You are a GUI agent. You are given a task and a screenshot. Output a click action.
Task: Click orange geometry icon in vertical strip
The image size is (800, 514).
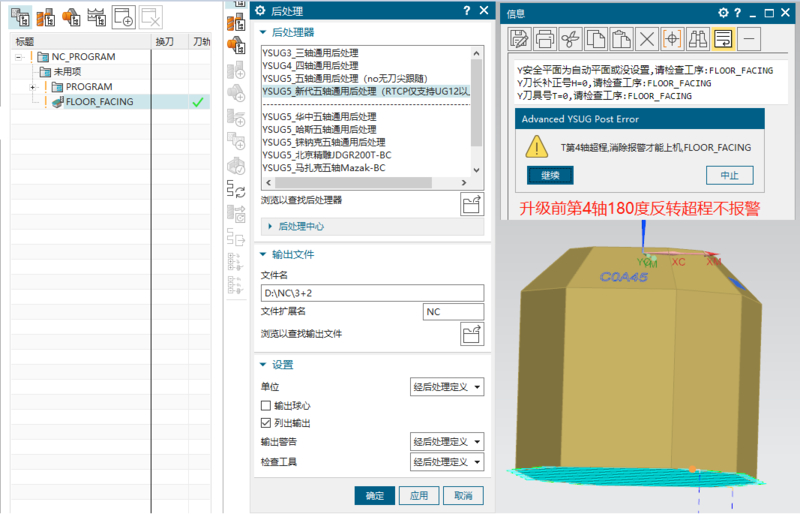point(236,45)
